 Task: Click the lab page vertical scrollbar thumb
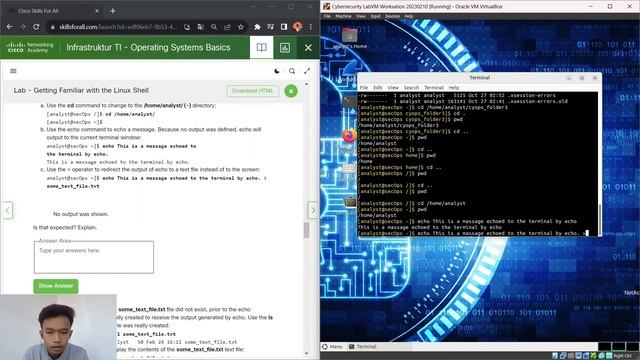pyautogui.click(x=307, y=230)
